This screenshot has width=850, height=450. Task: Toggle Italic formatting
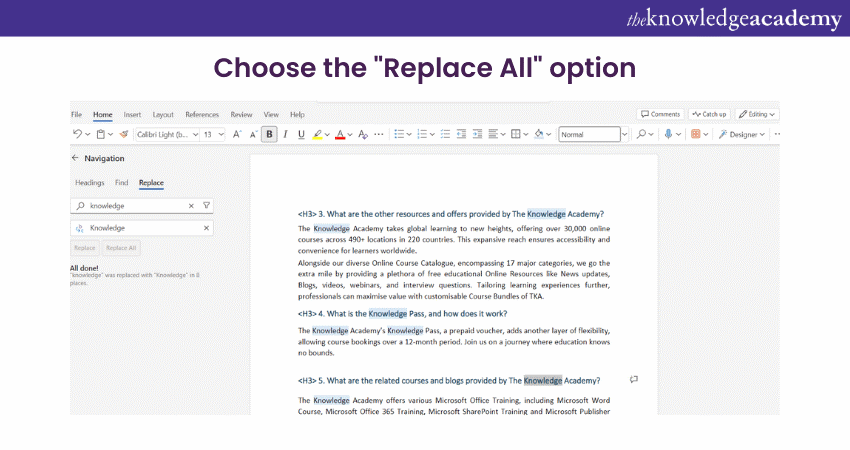click(x=285, y=134)
